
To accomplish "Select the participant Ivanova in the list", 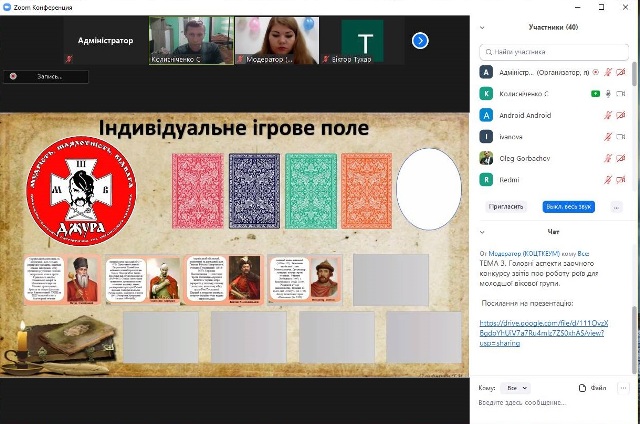I will (513, 136).
